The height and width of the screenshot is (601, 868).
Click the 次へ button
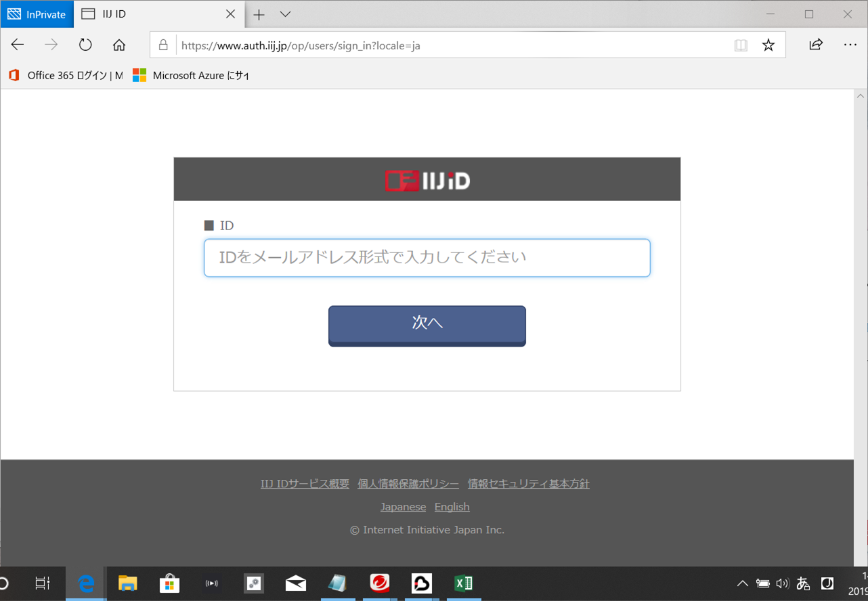click(427, 326)
